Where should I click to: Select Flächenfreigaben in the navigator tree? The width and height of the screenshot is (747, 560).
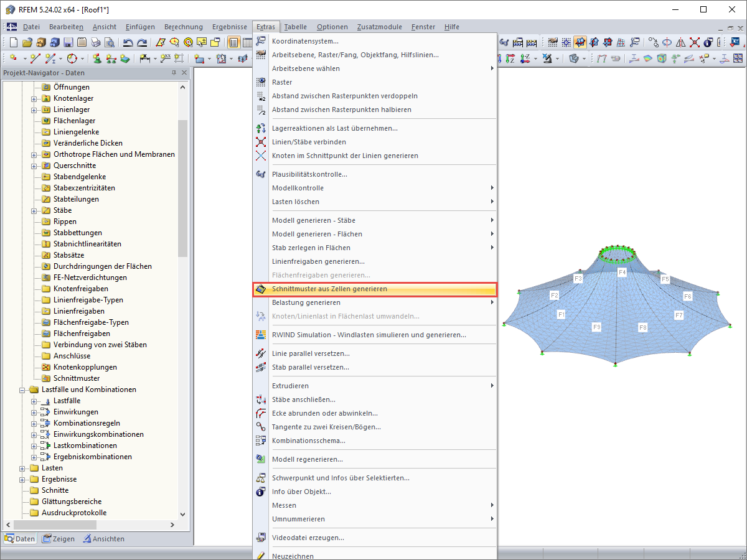tap(82, 334)
